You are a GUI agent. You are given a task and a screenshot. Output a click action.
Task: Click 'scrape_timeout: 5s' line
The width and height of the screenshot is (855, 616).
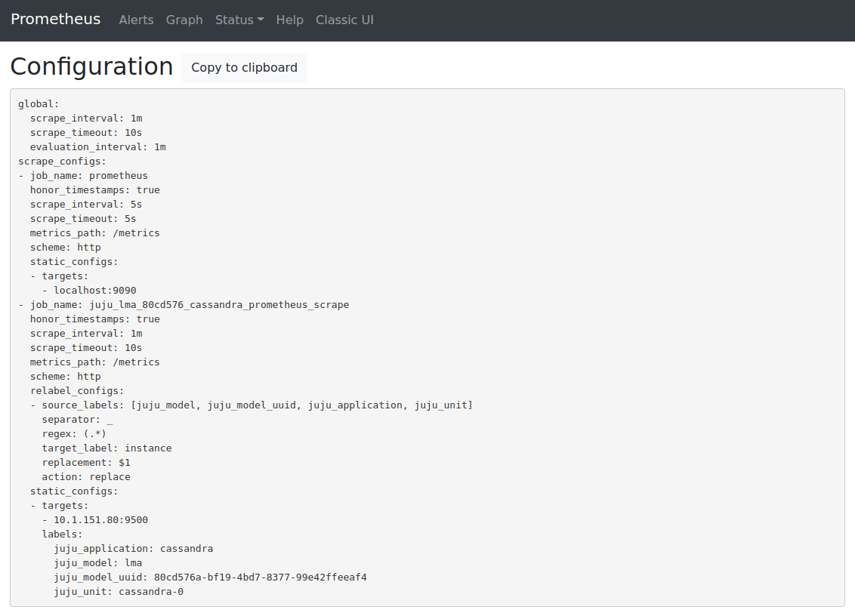click(x=83, y=219)
